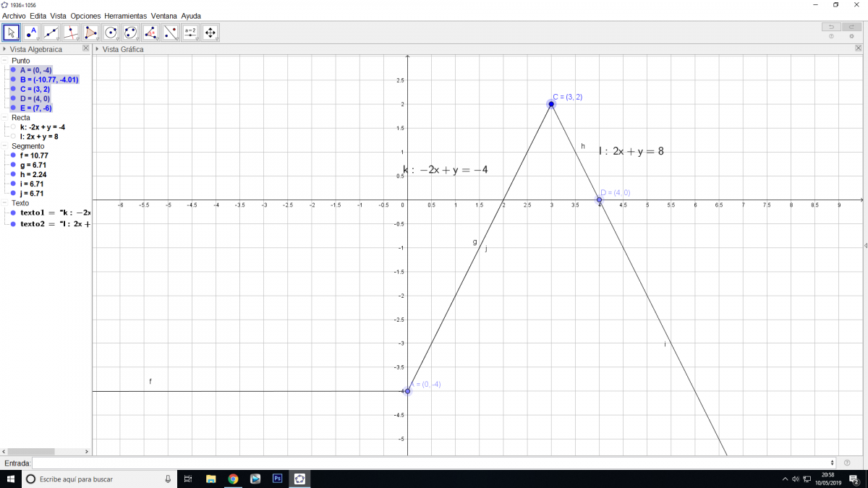Click the Undo arrow button
The height and width of the screenshot is (488, 868).
831,27
